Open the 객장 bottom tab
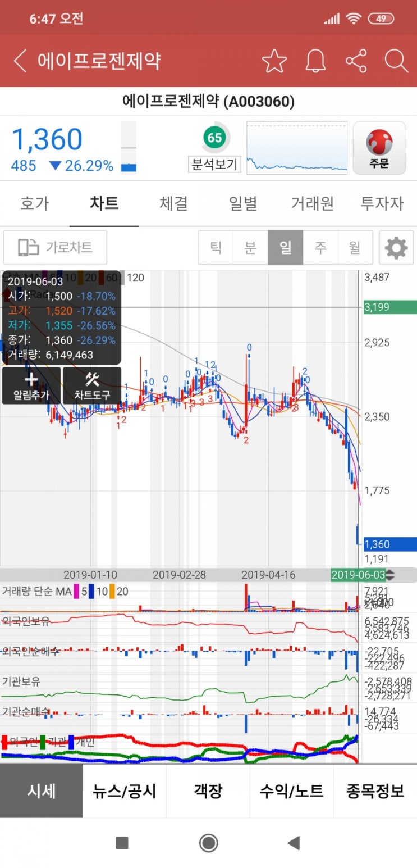This screenshot has height=868, width=417. click(x=208, y=791)
